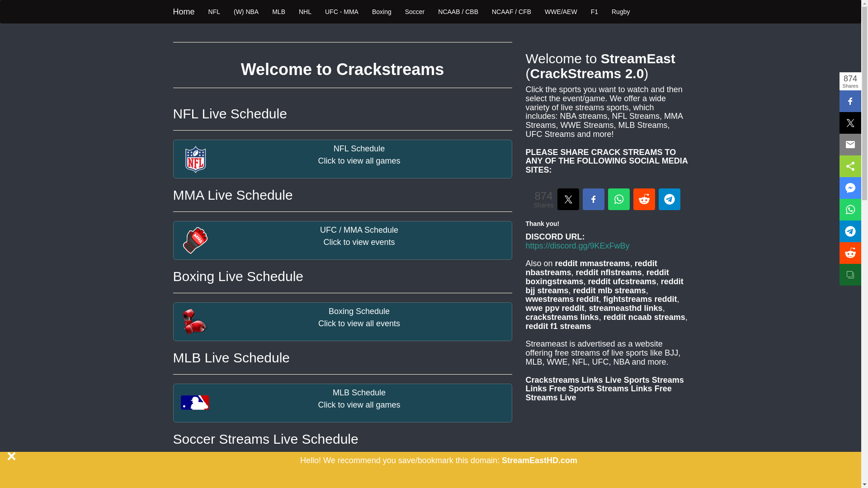868x488 pixels.
Task: Open NFL Schedule view all games card
Action: (x=342, y=159)
